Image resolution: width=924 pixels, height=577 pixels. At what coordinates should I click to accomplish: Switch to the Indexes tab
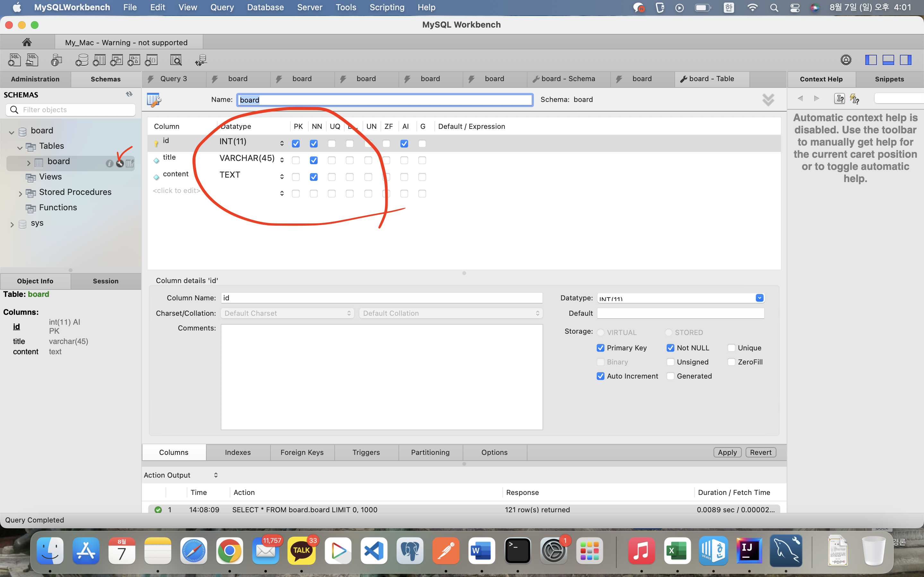[237, 452]
